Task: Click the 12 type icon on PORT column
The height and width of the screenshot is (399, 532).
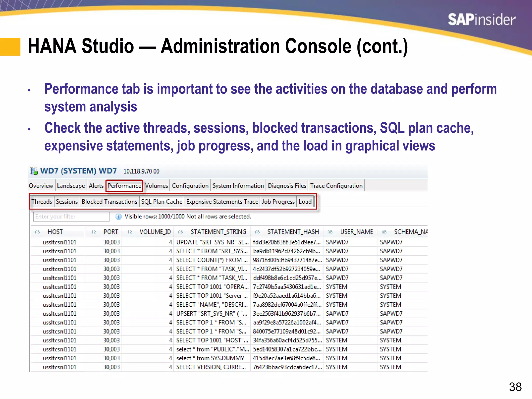Action: 94,232
